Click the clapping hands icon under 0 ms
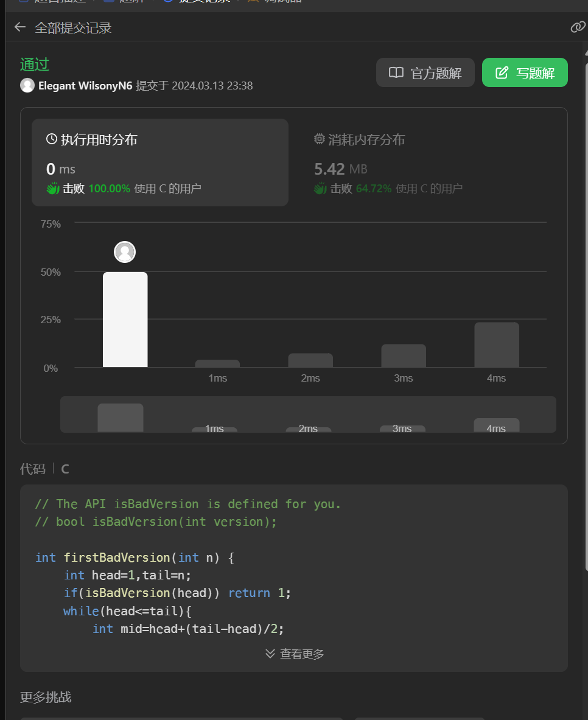This screenshot has height=720, width=588. click(52, 189)
